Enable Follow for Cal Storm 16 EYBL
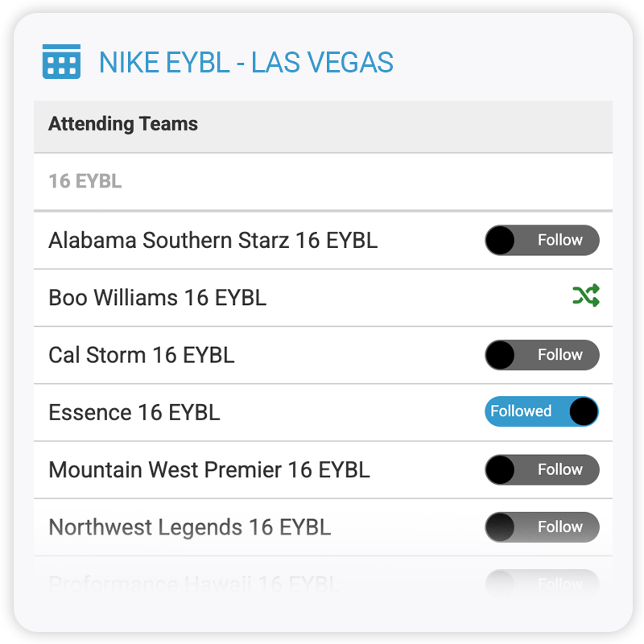This screenshot has width=644, height=644. (542, 355)
